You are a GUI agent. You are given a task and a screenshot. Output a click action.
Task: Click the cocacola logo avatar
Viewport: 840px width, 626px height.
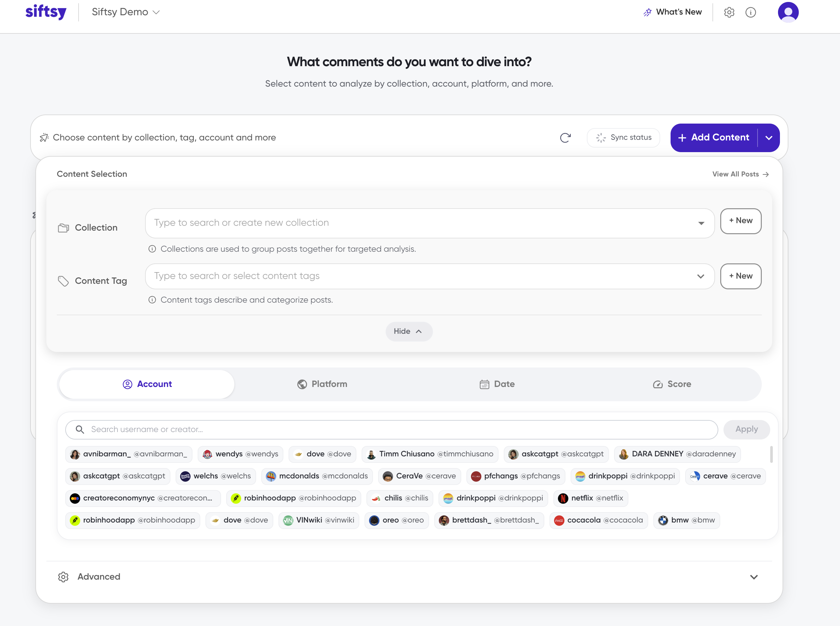tap(559, 521)
